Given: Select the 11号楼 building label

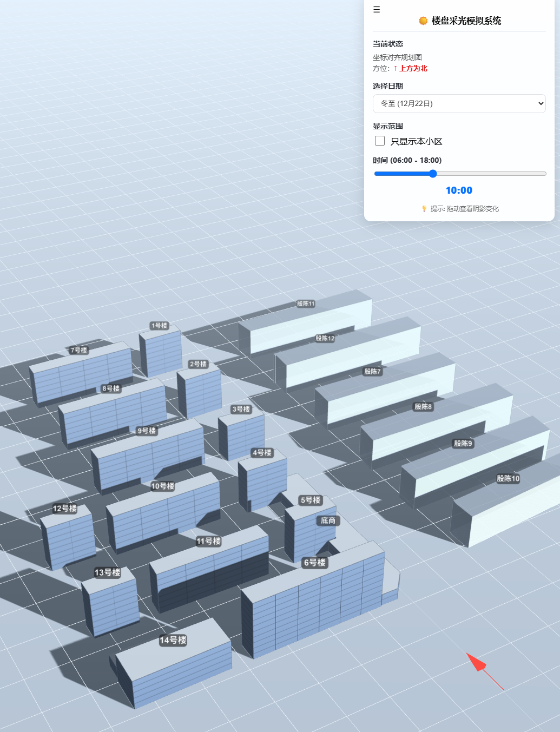Looking at the screenshot, I should click(x=208, y=541).
